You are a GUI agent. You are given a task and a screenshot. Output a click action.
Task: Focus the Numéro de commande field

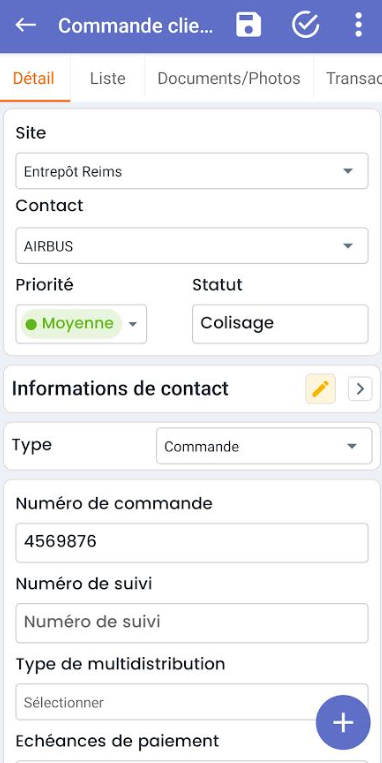[192, 543]
